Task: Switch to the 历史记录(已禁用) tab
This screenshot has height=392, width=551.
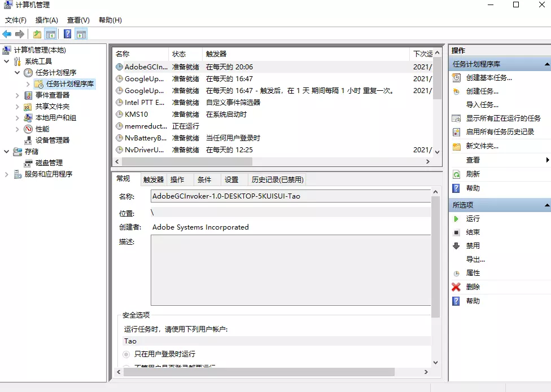Action: [x=277, y=180]
